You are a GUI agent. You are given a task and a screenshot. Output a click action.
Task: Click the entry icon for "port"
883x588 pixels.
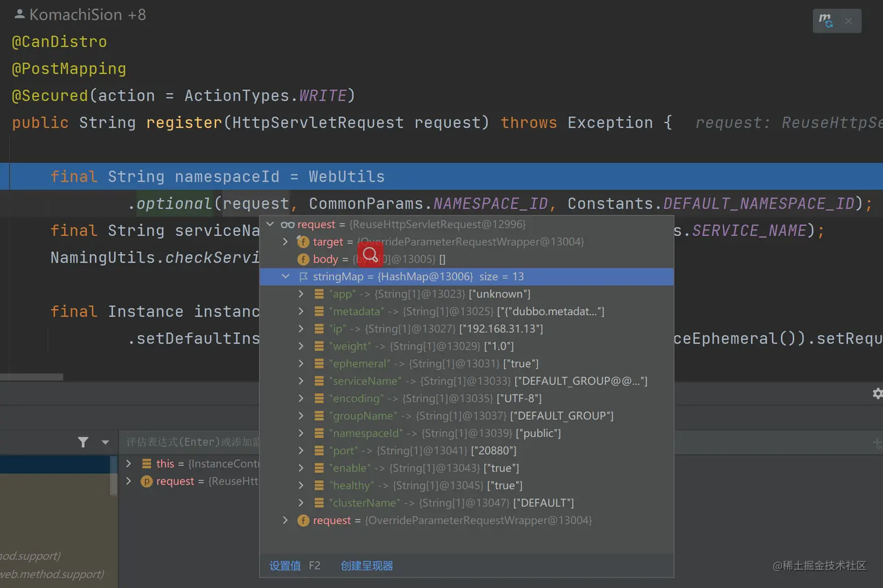pos(319,451)
